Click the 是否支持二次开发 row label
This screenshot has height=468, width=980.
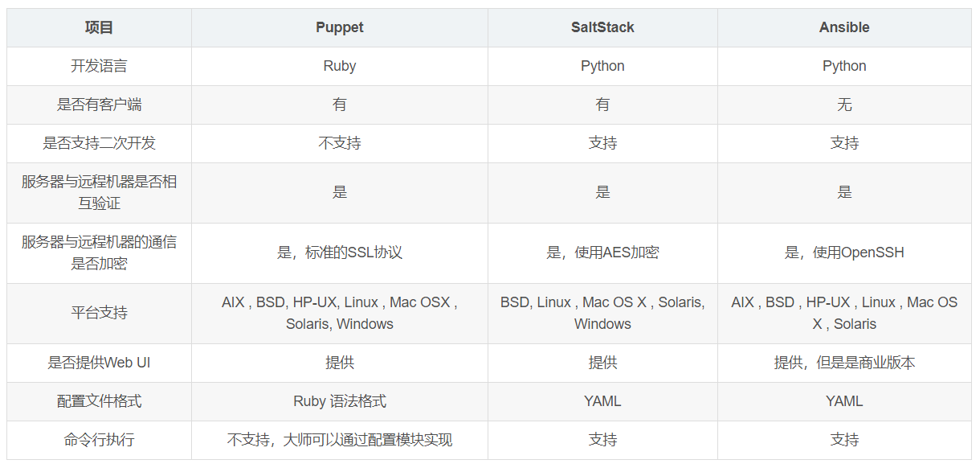tap(99, 143)
